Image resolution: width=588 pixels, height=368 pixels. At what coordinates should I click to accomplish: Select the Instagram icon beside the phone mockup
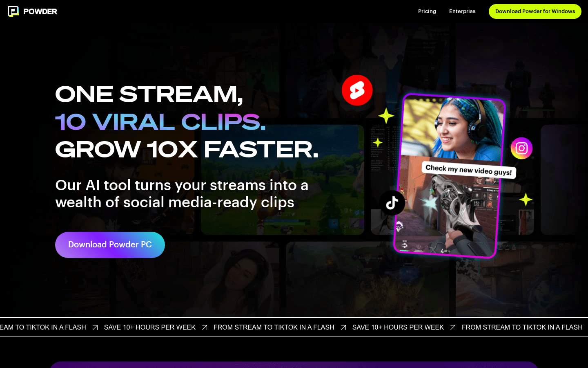point(521,148)
